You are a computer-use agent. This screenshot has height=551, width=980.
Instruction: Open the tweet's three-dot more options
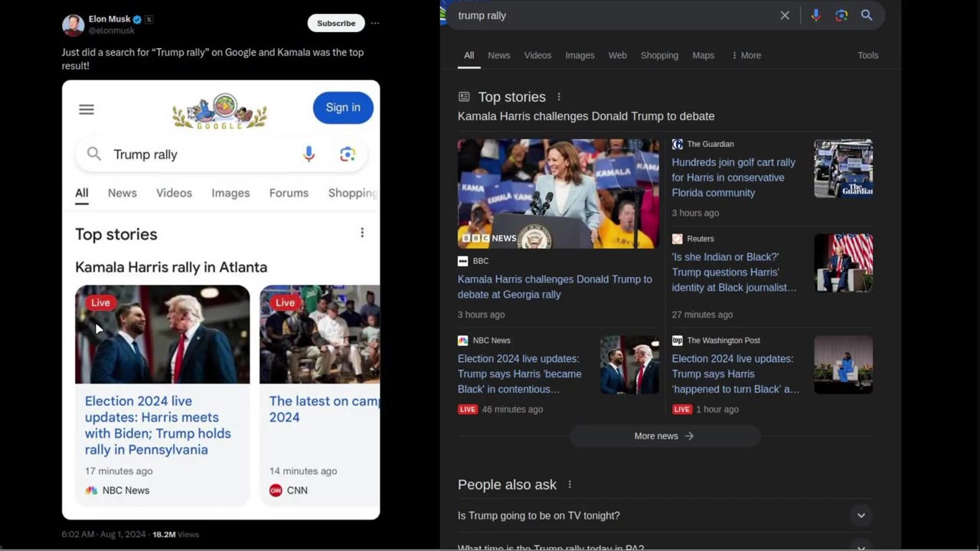coord(374,23)
